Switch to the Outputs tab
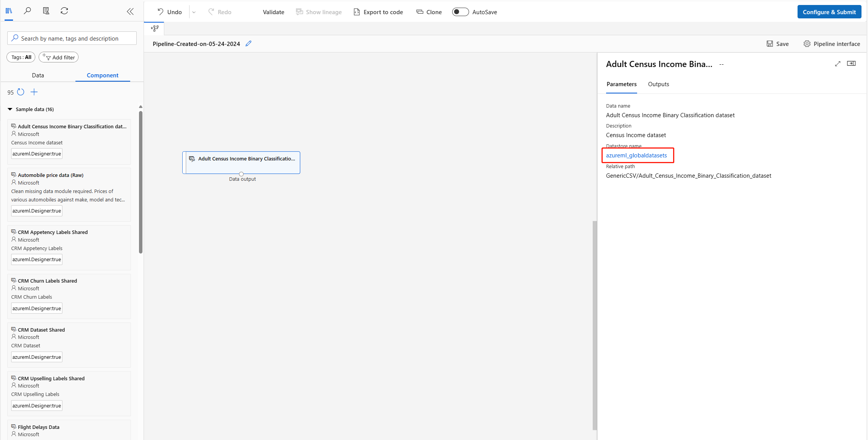The width and height of the screenshot is (868, 440). (x=659, y=84)
